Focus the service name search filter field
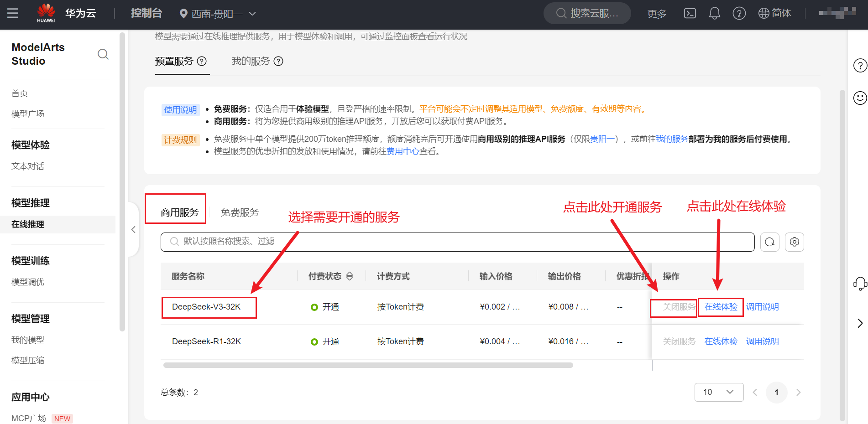Image resolution: width=868 pixels, height=424 pixels. (457, 242)
